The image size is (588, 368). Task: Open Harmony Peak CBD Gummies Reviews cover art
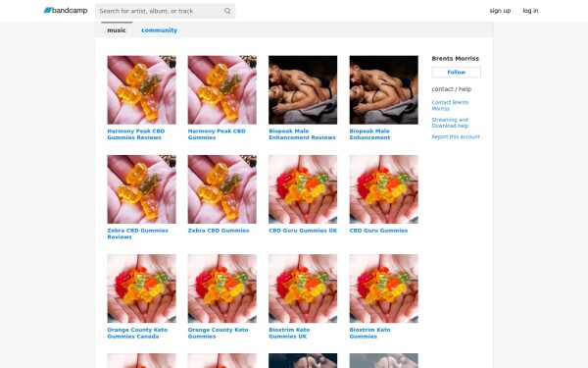(x=141, y=89)
